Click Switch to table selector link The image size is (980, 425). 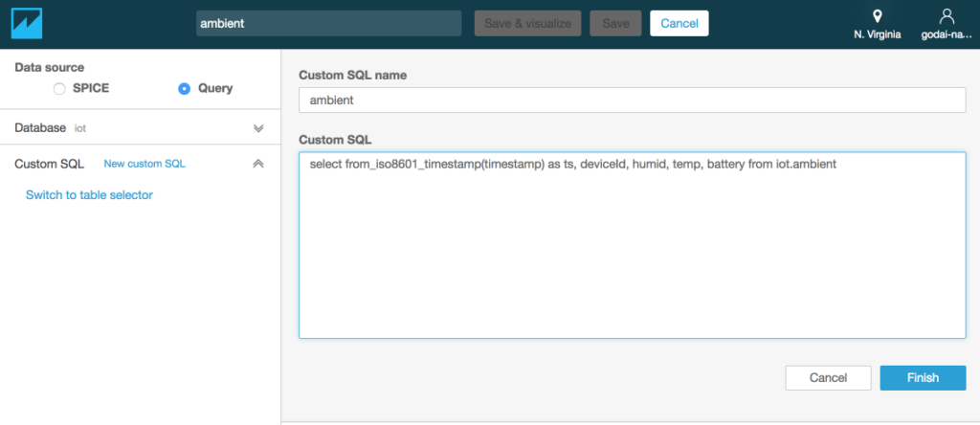coord(89,195)
